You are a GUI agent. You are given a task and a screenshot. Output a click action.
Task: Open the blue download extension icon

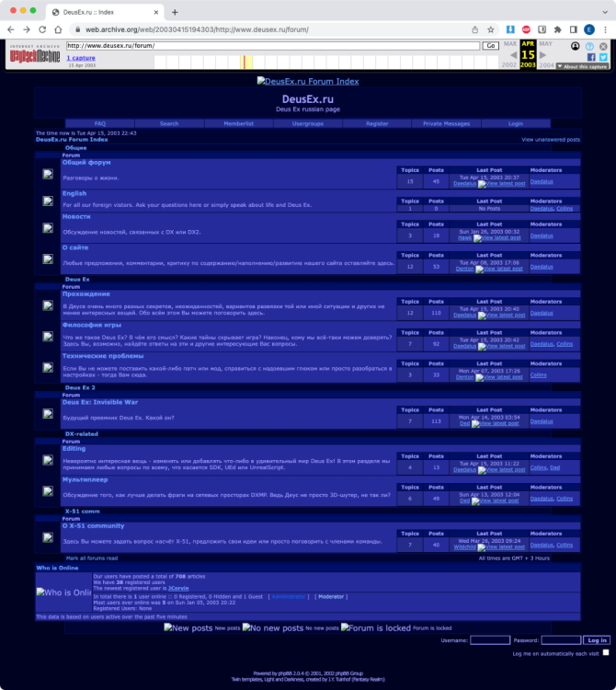coord(510,29)
